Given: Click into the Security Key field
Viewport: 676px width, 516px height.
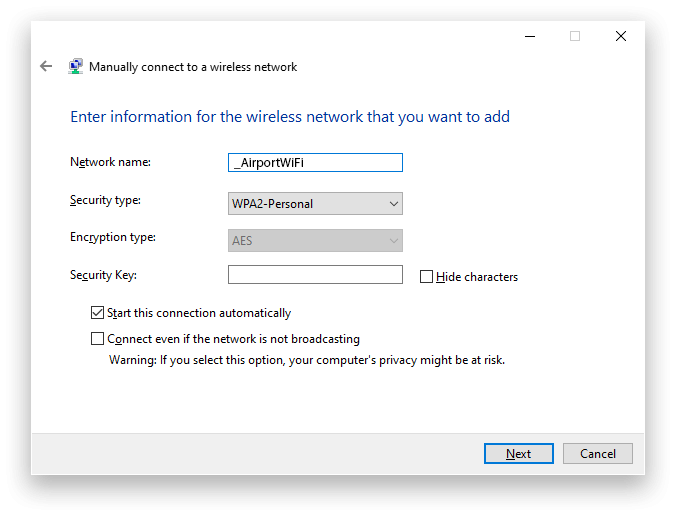Looking at the screenshot, I should click(x=315, y=275).
